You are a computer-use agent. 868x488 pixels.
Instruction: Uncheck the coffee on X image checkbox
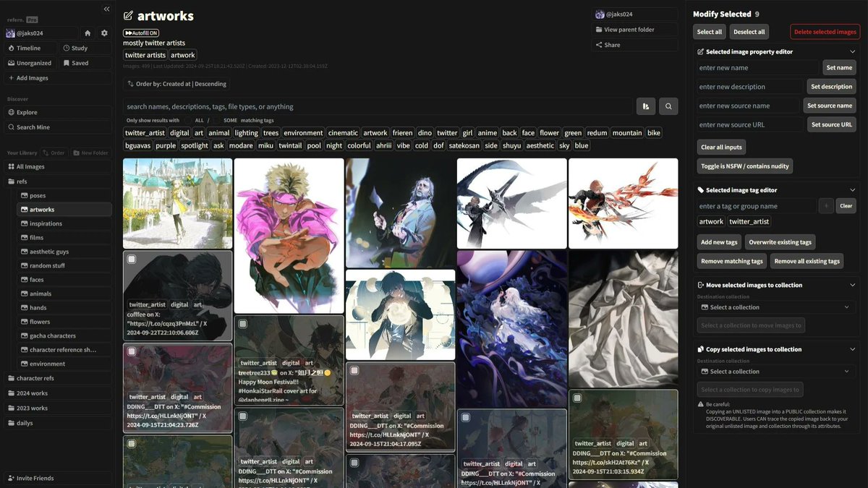132,259
